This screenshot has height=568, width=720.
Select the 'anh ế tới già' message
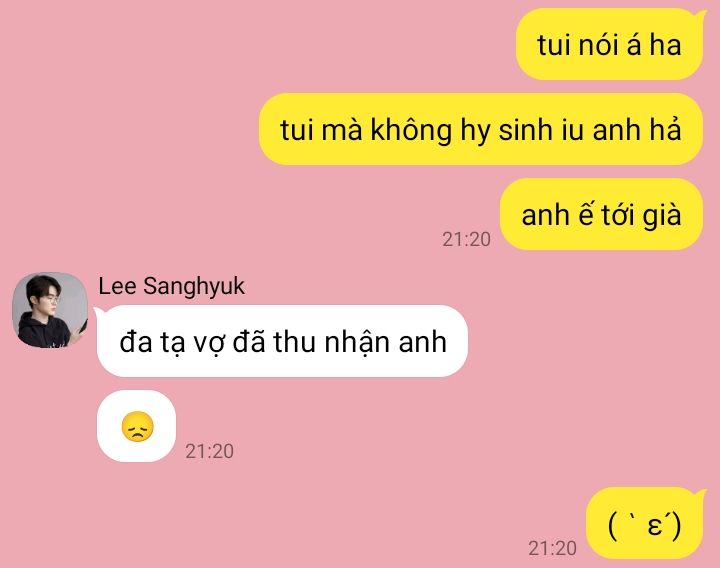pyautogui.click(x=601, y=214)
